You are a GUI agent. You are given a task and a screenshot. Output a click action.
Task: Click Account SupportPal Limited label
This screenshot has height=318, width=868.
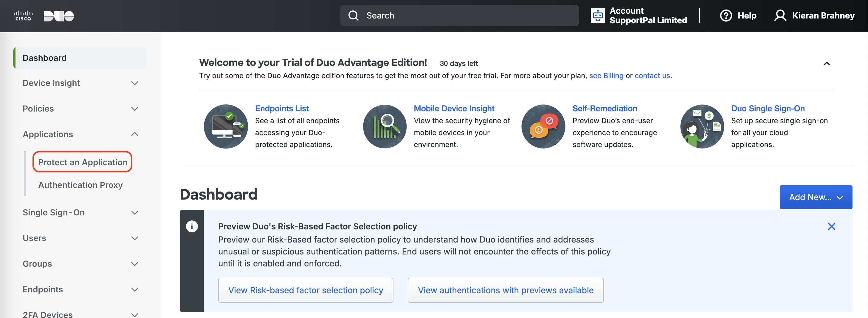(x=648, y=16)
